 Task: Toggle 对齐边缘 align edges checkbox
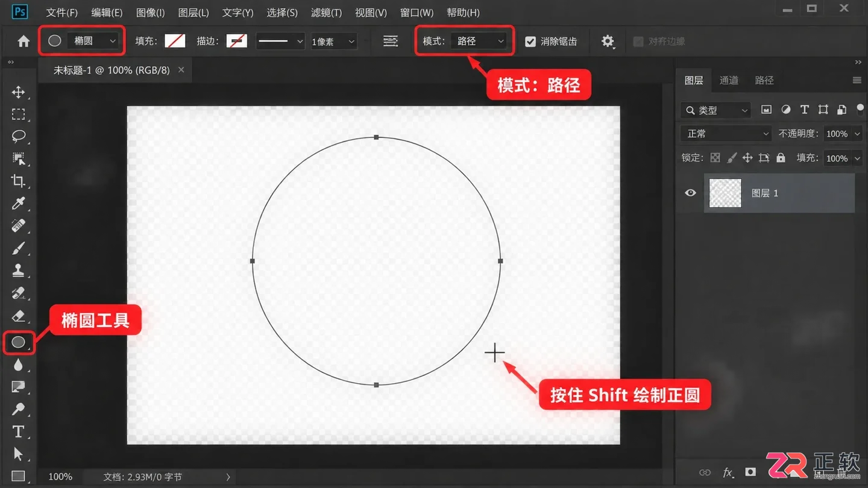[x=638, y=41]
